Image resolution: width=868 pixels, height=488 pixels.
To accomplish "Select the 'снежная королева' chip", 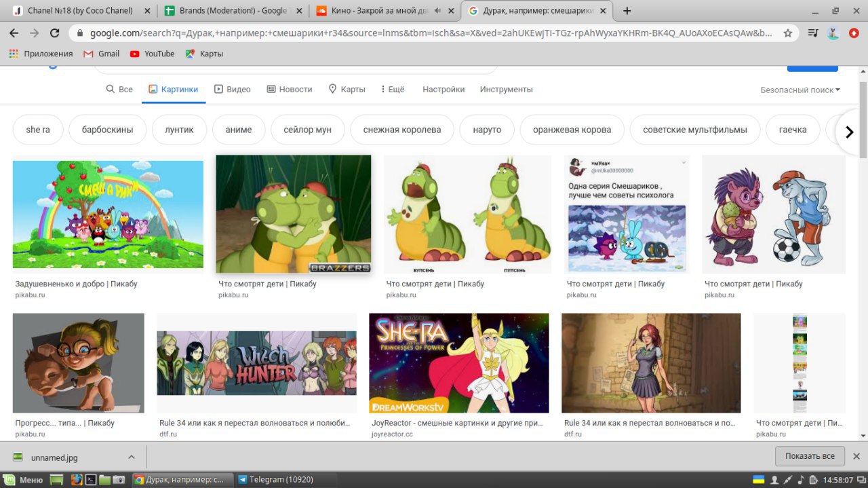I will (402, 130).
